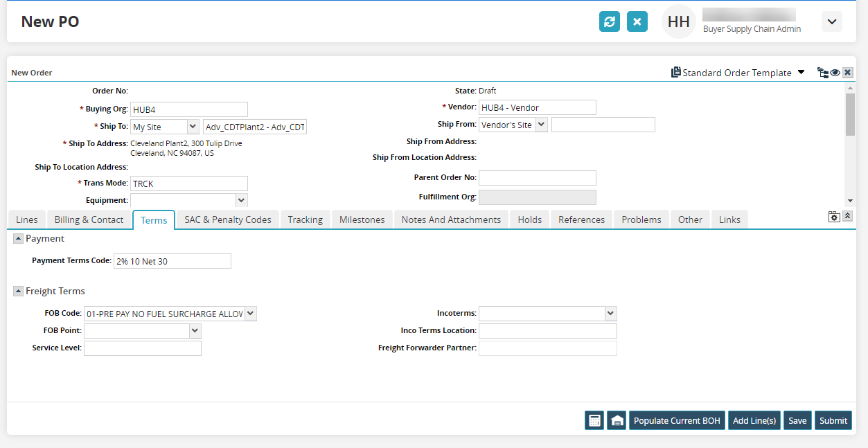Close the New Order panel

pyautogui.click(x=847, y=73)
